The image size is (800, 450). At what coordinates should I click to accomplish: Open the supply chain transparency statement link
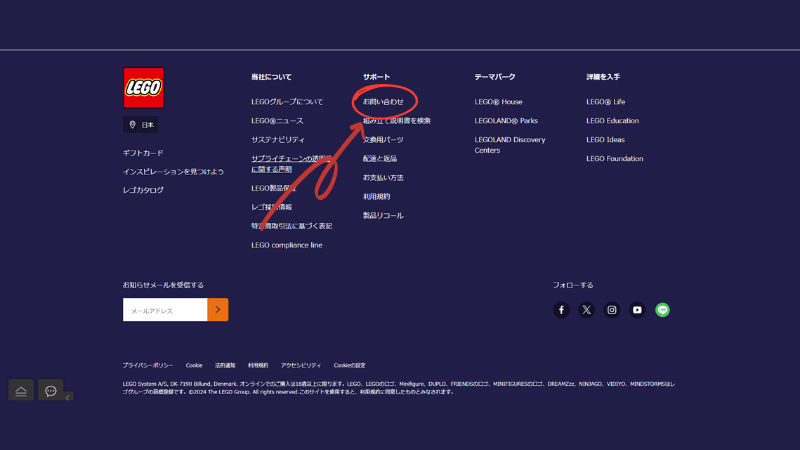(x=291, y=164)
